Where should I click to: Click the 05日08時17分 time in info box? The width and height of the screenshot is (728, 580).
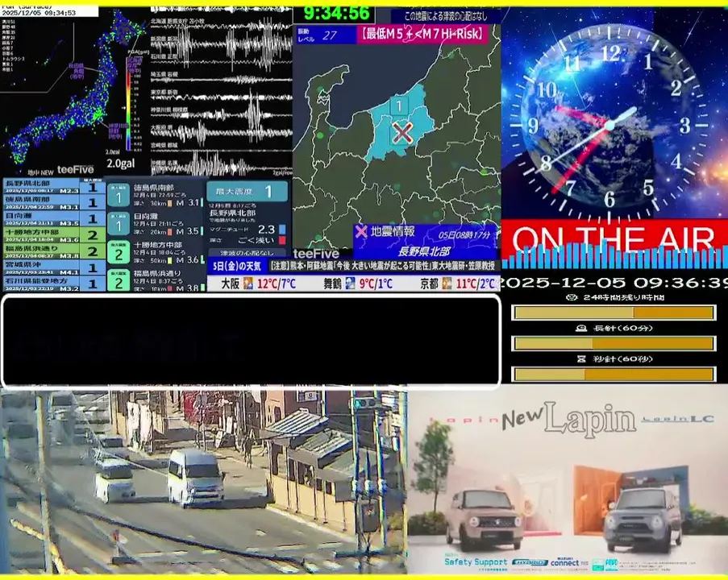[464, 235]
